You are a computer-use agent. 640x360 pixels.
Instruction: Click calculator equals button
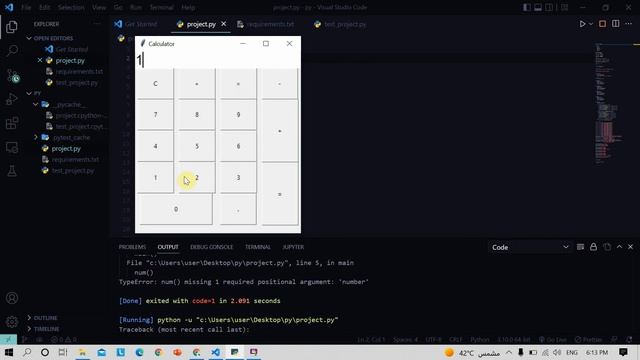pos(280,194)
